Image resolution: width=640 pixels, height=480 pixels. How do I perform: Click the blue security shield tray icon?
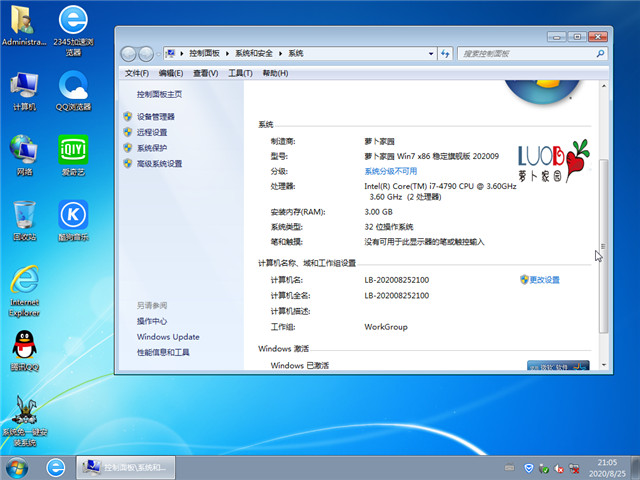click(x=529, y=468)
